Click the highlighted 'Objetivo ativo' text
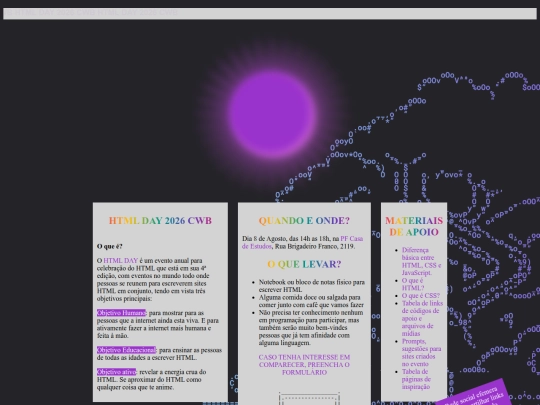540x405 pixels. coord(116,372)
